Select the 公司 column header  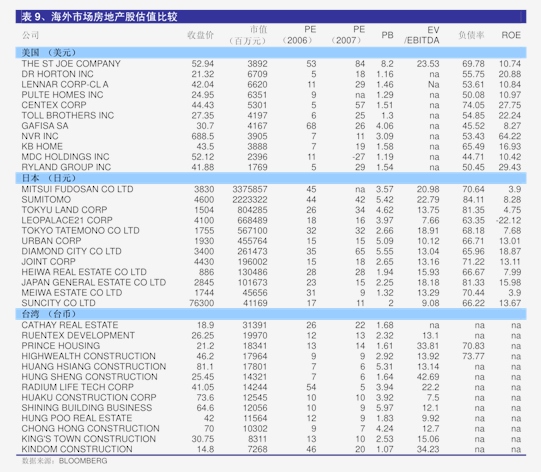pos(30,35)
